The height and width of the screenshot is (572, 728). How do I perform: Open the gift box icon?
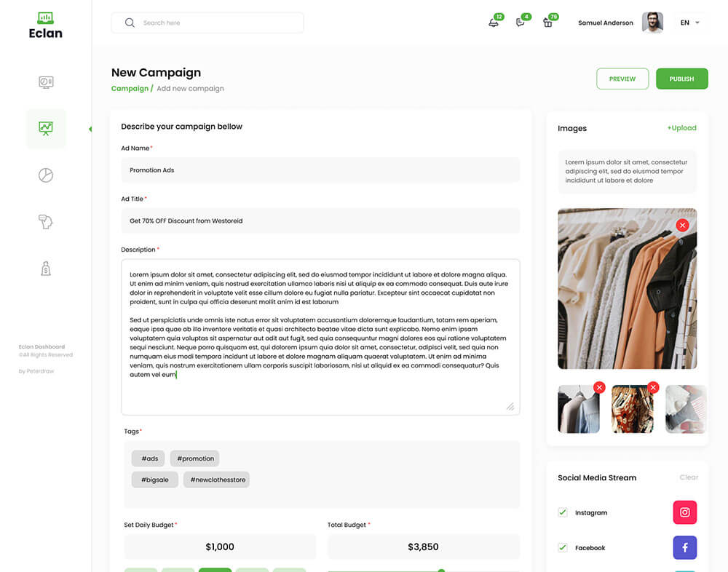point(548,23)
